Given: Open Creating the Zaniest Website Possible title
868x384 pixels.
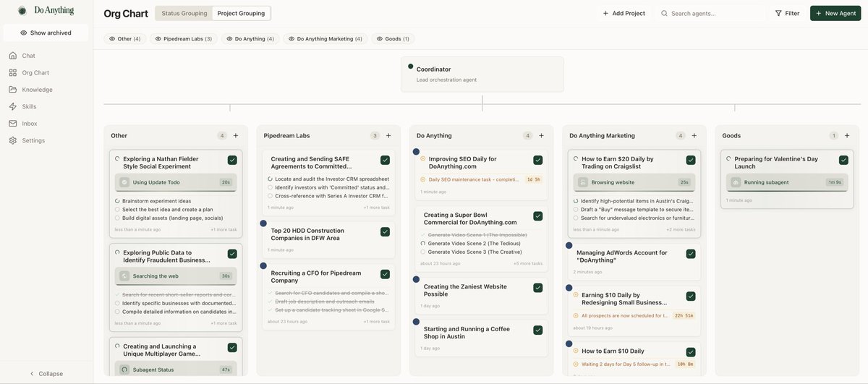Looking at the screenshot, I should (465, 290).
